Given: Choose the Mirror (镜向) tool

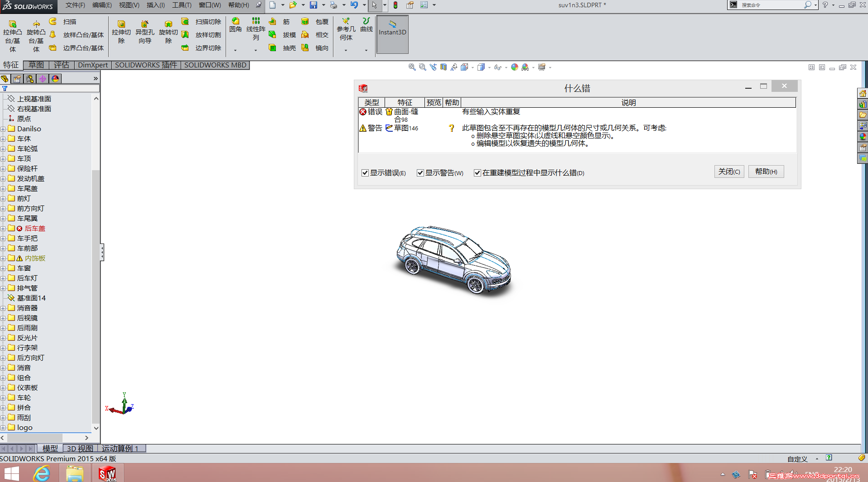Looking at the screenshot, I should [315, 48].
